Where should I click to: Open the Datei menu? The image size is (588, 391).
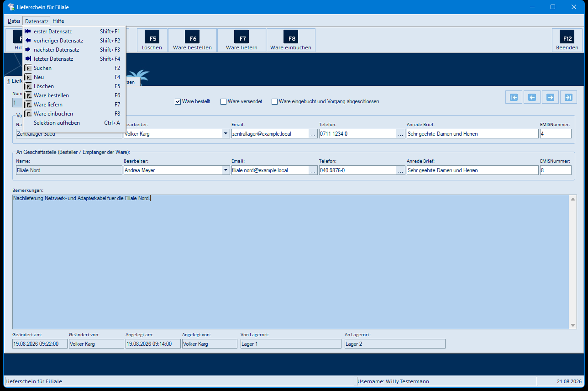click(x=14, y=21)
